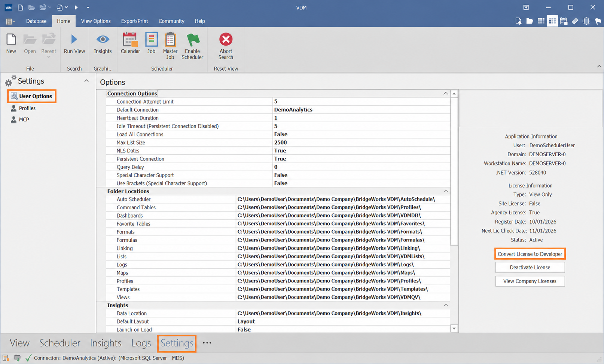Viewport: 604px width, 364px height.
Task: Open the application menu dropdown beside Database
Action: 10,21
